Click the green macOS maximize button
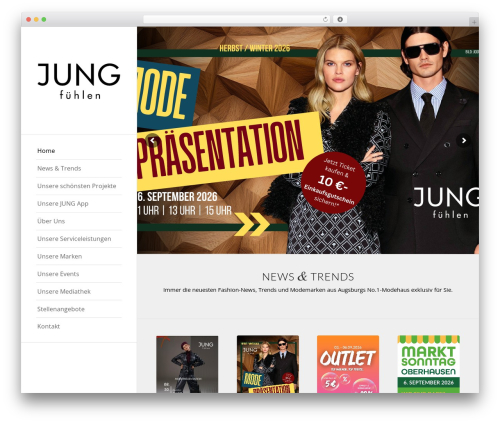Screen dimensions: 500x423 pyautogui.click(x=44, y=20)
